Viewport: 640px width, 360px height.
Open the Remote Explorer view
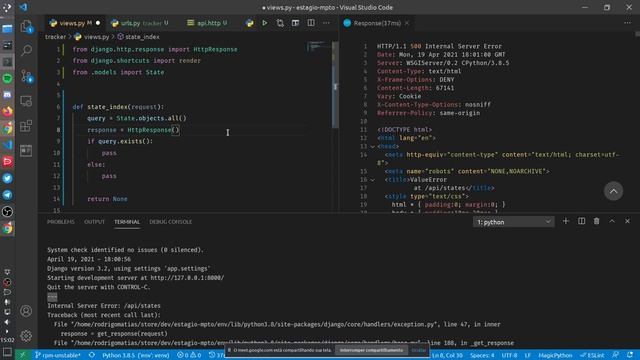click(26, 101)
